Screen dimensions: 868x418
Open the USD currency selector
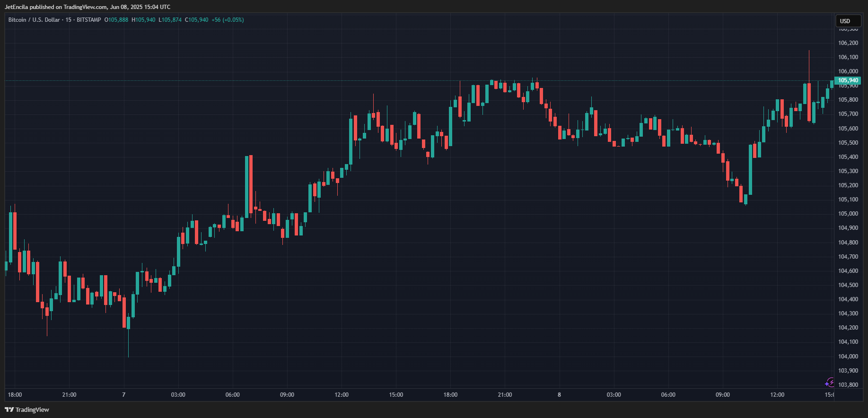click(847, 21)
